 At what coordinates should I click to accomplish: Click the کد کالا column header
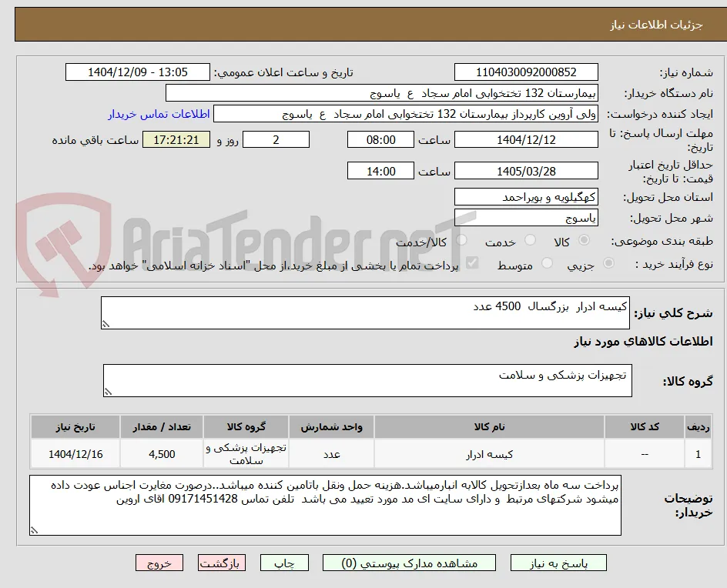point(645,426)
